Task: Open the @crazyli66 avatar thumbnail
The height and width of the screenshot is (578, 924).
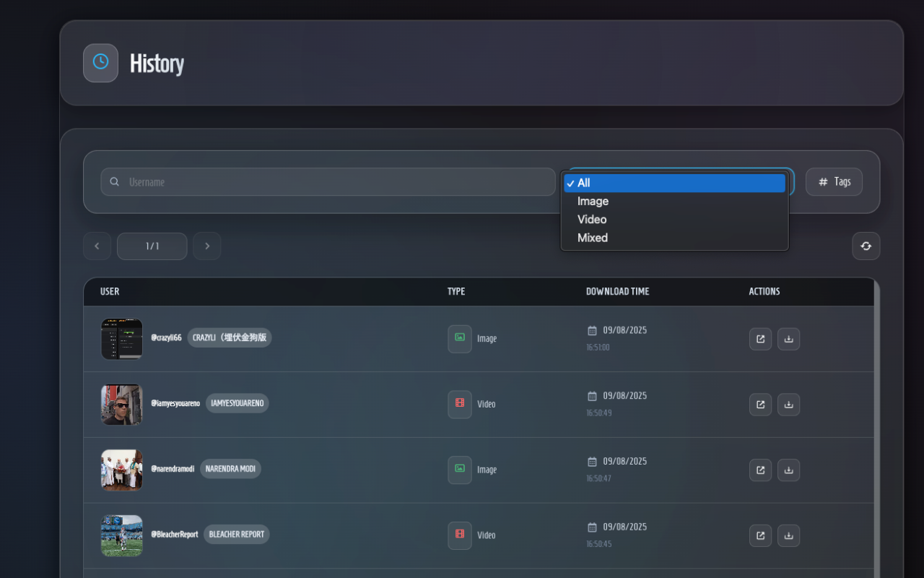Action: pyautogui.click(x=122, y=339)
